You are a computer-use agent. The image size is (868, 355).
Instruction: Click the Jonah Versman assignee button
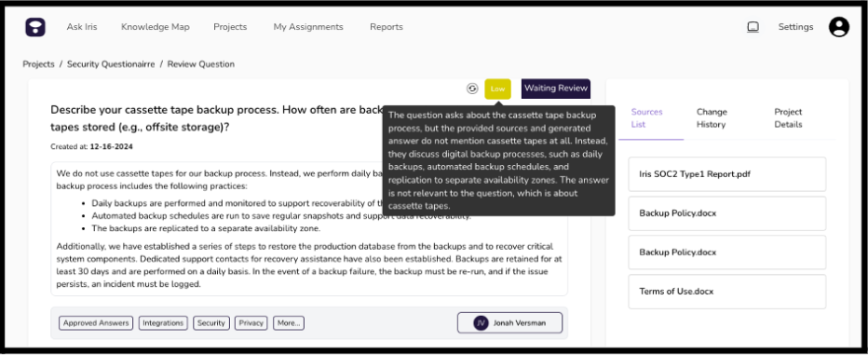[x=509, y=323]
